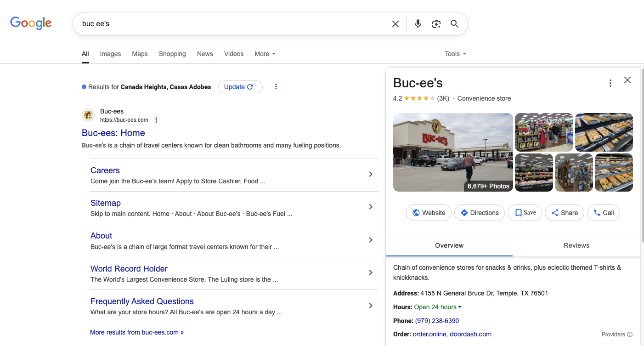This screenshot has width=644, height=346.
Task: Save Buc-ee's with the bookmark button
Action: [x=525, y=213]
